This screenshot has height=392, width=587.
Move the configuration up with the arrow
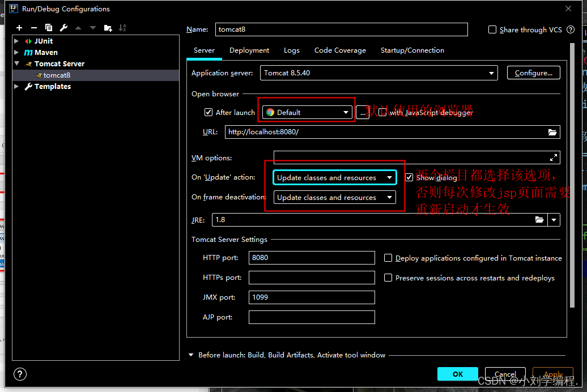point(78,28)
